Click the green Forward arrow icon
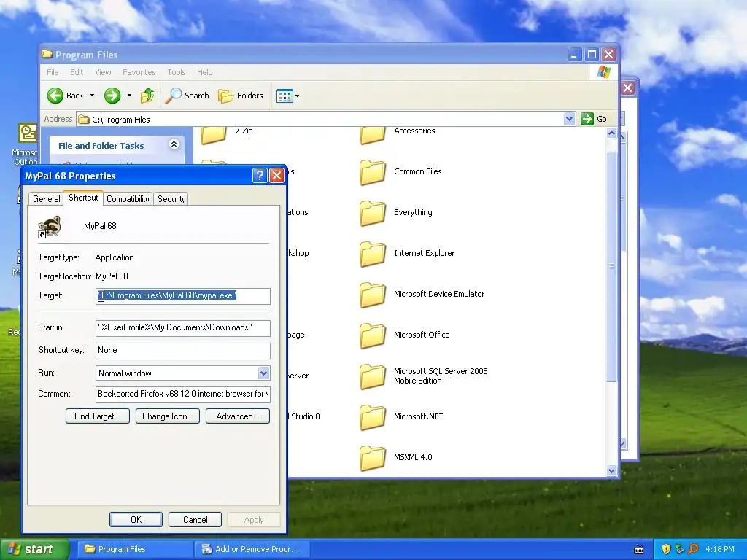Screen dimensions: 747x560 tap(112, 96)
